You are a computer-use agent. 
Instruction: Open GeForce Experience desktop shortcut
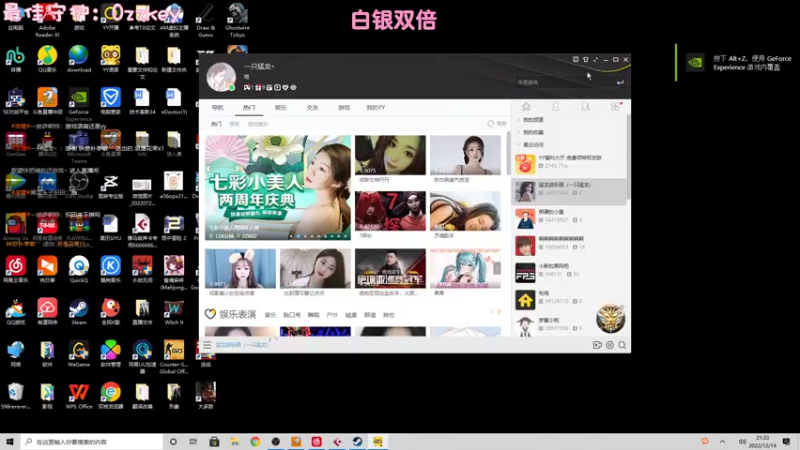(x=79, y=103)
